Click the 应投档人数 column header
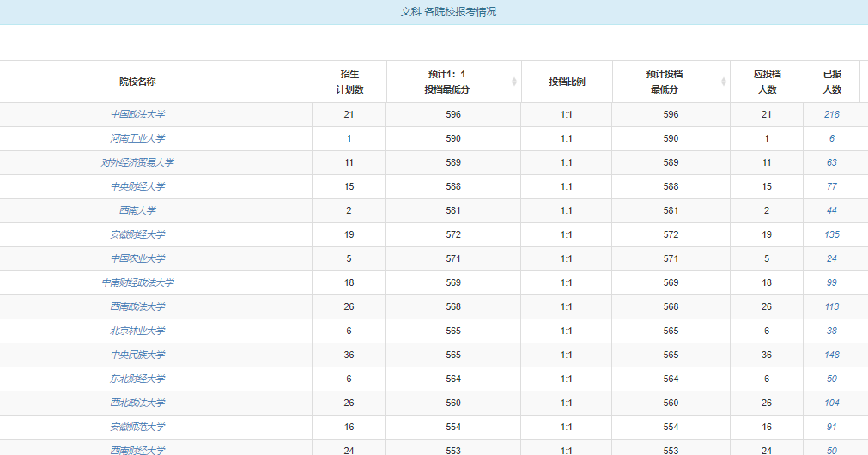 (x=768, y=82)
